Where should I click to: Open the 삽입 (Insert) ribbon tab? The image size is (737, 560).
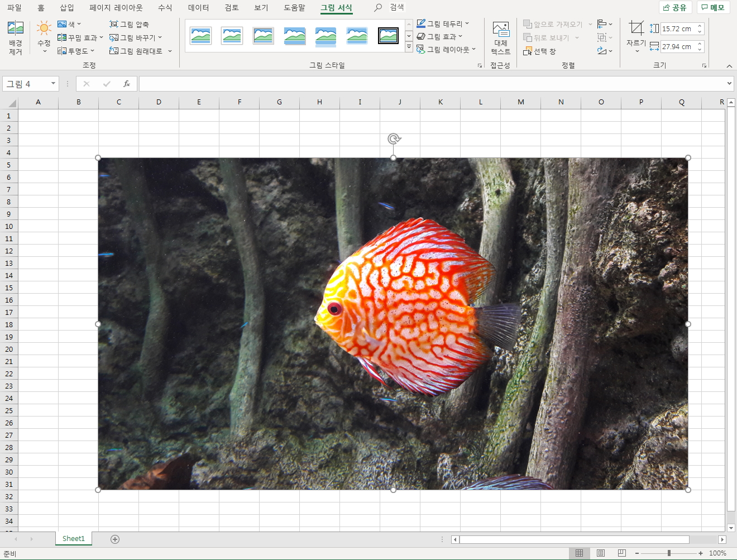coord(67,8)
